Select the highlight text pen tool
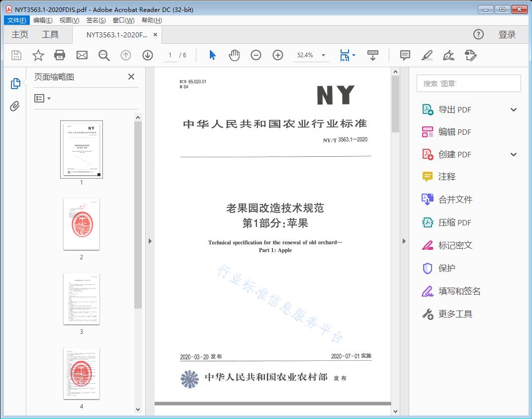The width and height of the screenshot is (532, 419). pos(427,55)
